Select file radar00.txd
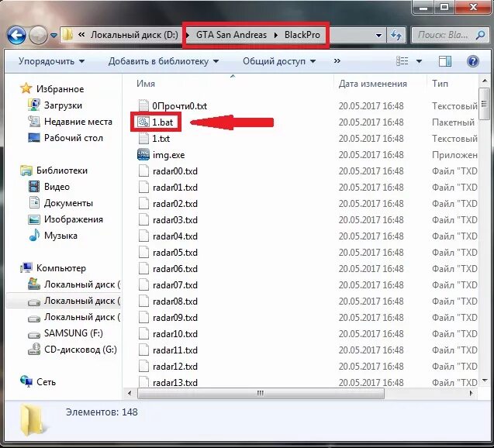Screen dimensions: 494x448 (x=175, y=171)
